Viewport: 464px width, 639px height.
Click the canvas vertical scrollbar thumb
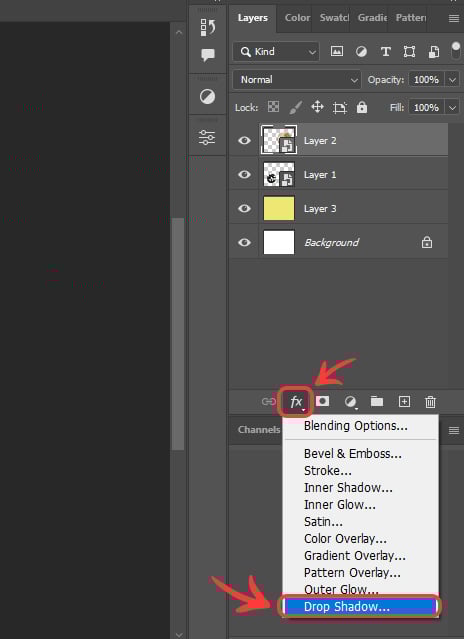click(x=178, y=334)
